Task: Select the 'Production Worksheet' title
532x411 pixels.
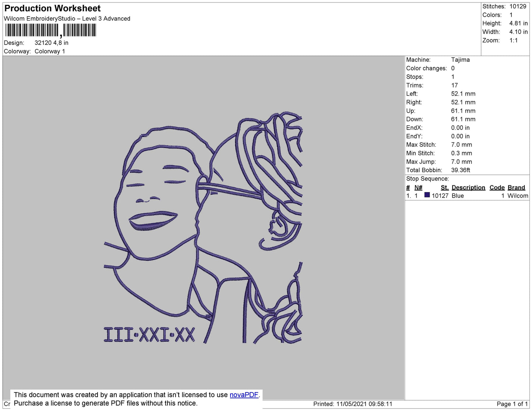Action: (52, 8)
